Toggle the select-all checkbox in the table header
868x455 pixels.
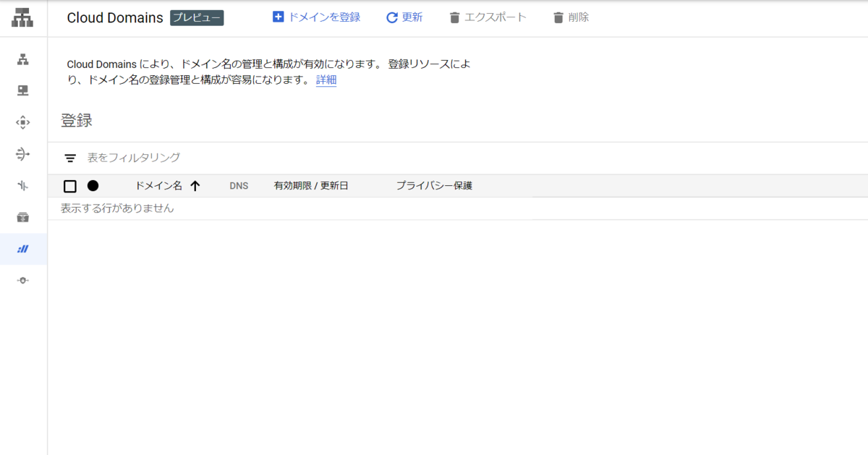click(x=70, y=186)
